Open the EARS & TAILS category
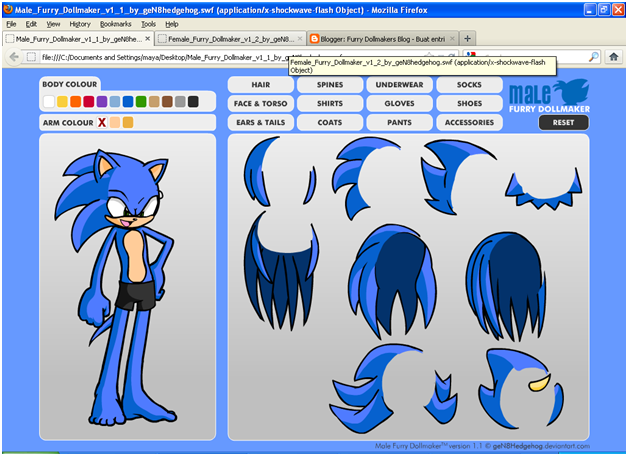 (x=261, y=123)
